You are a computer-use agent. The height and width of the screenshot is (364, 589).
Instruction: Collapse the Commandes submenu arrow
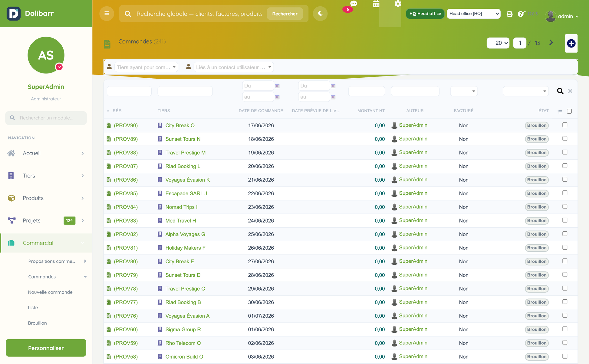pyautogui.click(x=85, y=277)
